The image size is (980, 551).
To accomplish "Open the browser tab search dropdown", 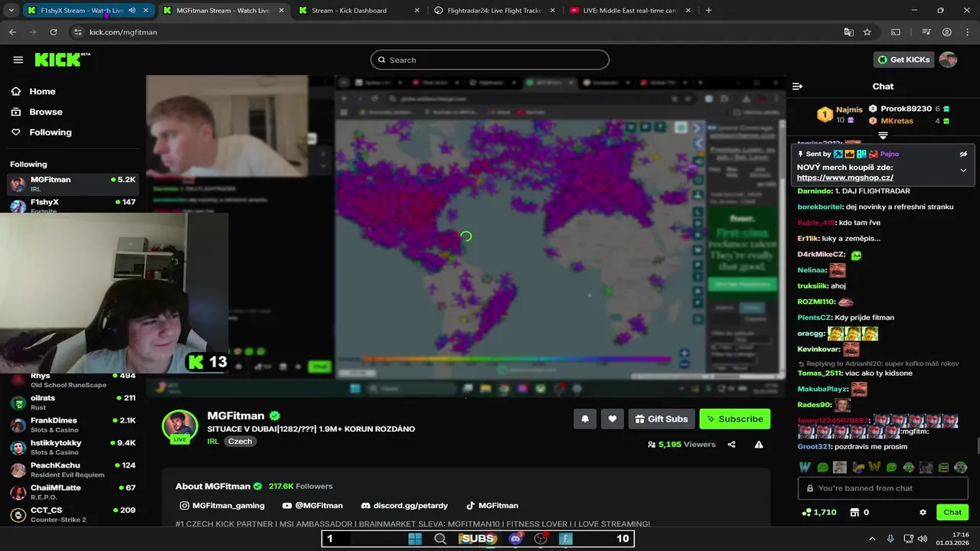I will [x=11, y=11].
